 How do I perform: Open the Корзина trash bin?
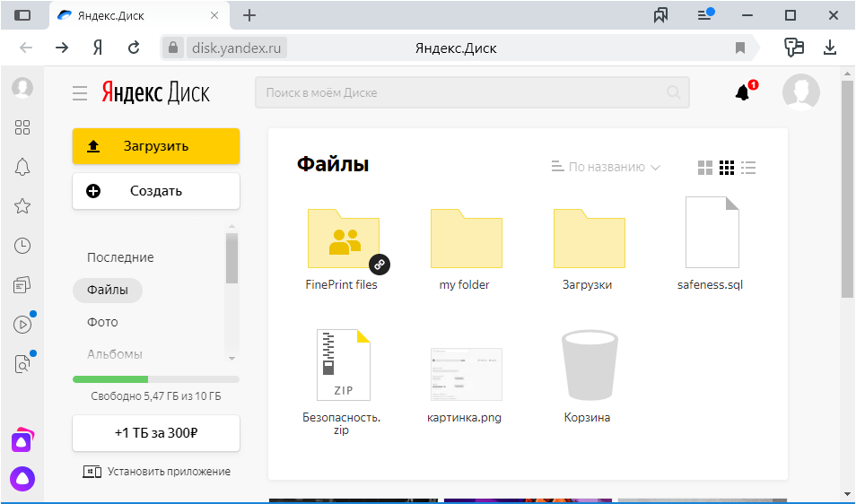pos(588,377)
